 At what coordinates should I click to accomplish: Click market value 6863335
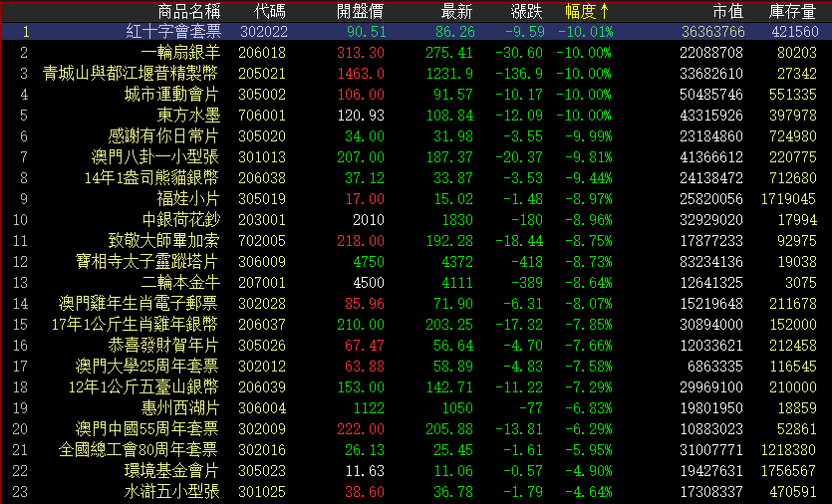(x=715, y=367)
